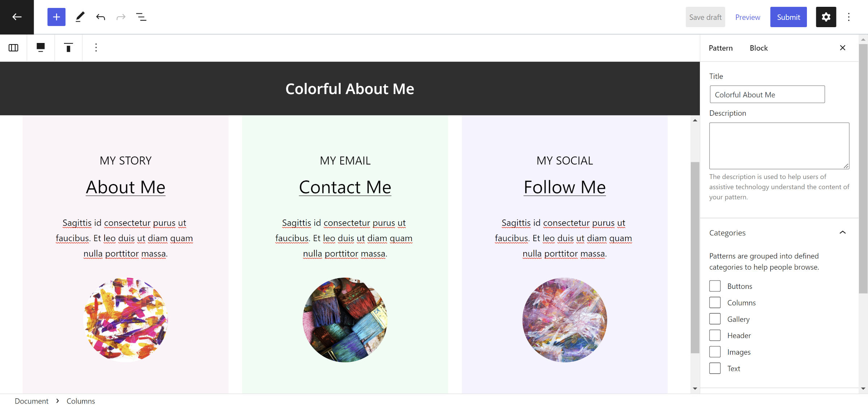Undo the last change
868x406 pixels.
(100, 17)
